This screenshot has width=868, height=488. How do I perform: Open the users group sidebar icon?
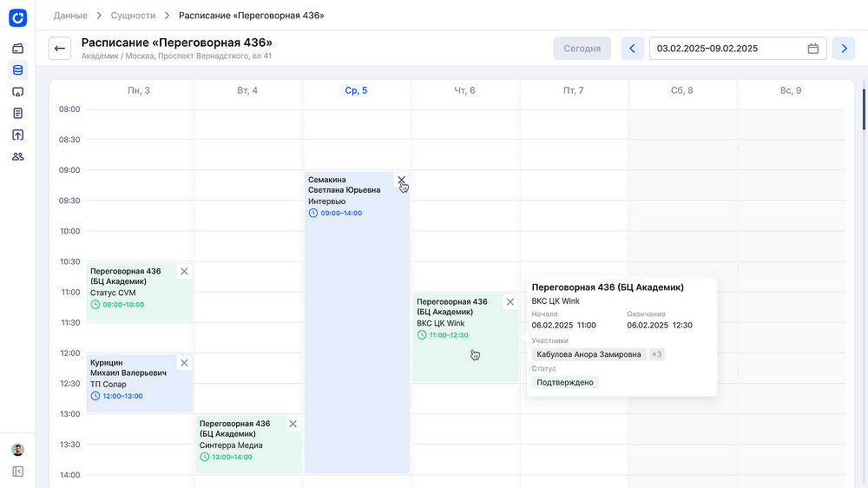17,156
